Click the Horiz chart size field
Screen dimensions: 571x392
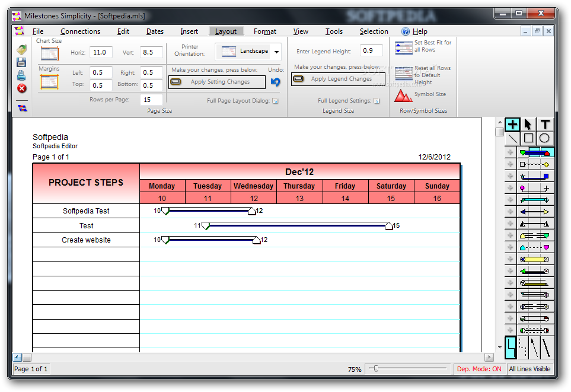point(101,52)
